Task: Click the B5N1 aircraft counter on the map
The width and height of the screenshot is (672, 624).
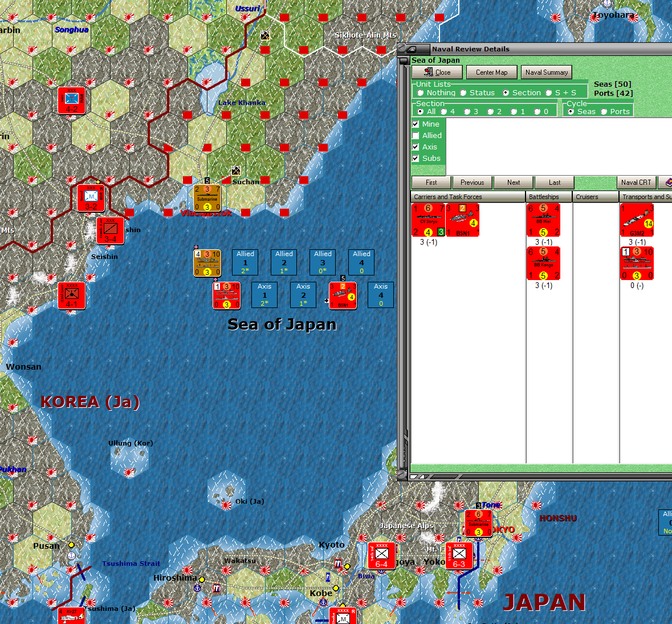Action: pyautogui.click(x=343, y=295)
